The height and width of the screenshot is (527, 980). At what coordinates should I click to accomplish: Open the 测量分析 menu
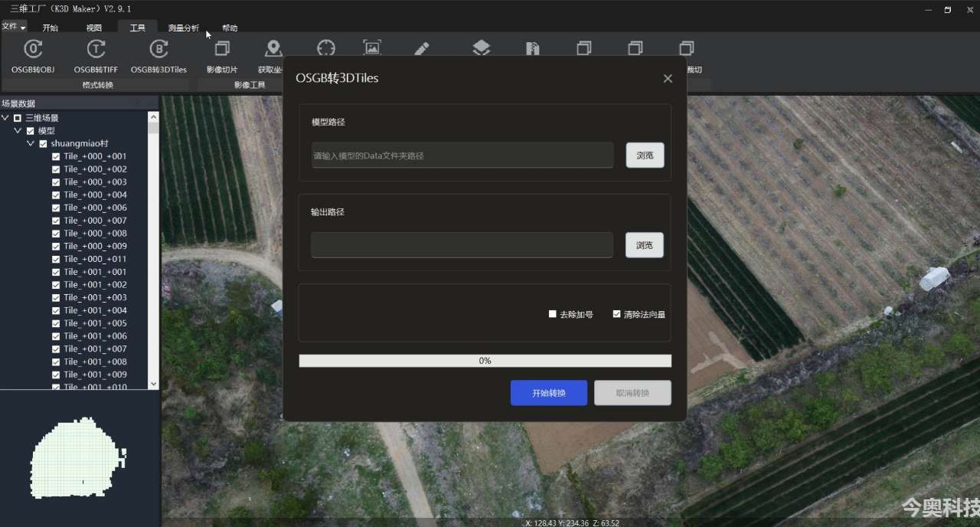[x=182, y=28]
